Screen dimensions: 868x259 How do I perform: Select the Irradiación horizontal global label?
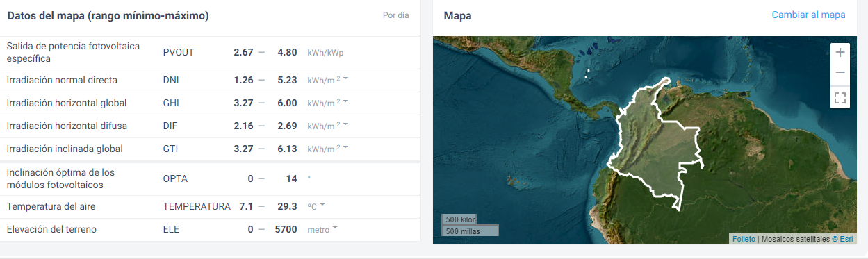[67, 103]
